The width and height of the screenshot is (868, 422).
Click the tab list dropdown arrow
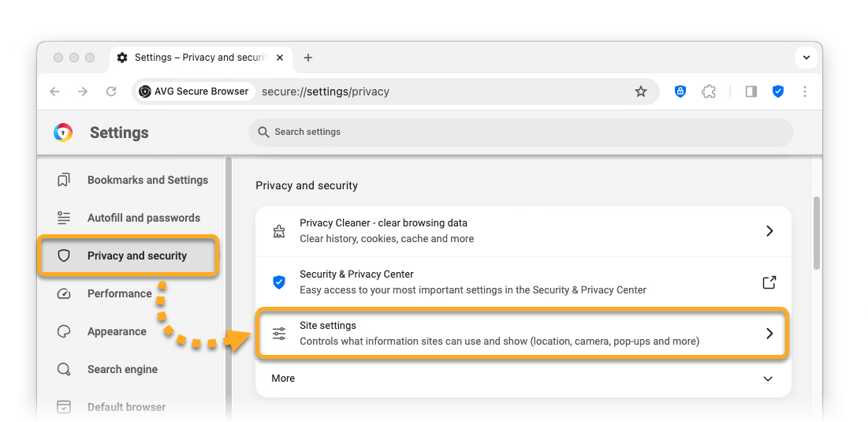coord(806,58)
